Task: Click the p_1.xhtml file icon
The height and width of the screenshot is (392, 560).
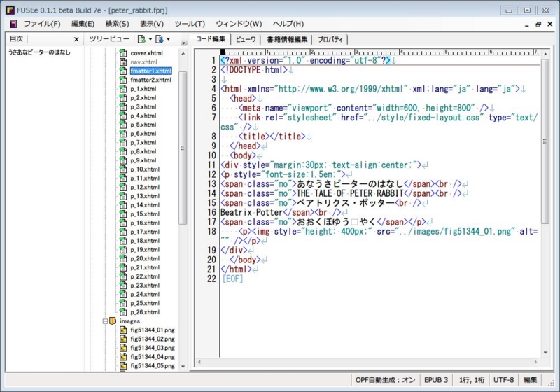Action: (x=123, y=88)
